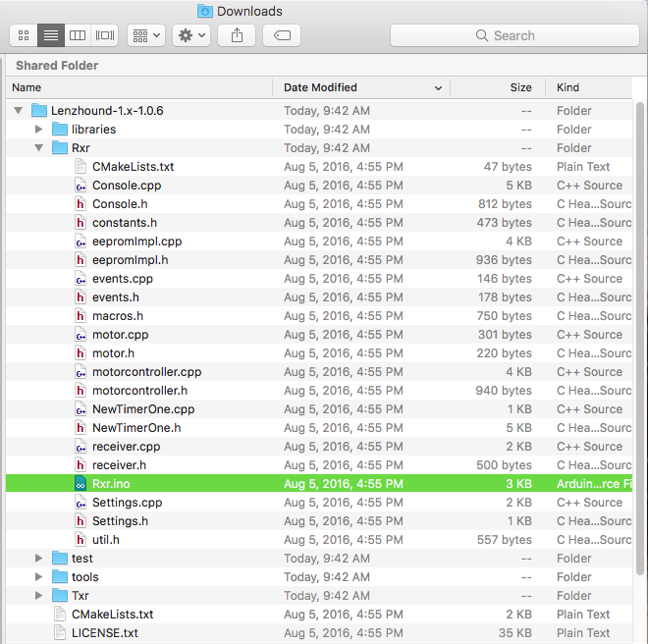The image size is (648, 644).
Task: Select the libraries folder icon
Action: click(60, 129)
